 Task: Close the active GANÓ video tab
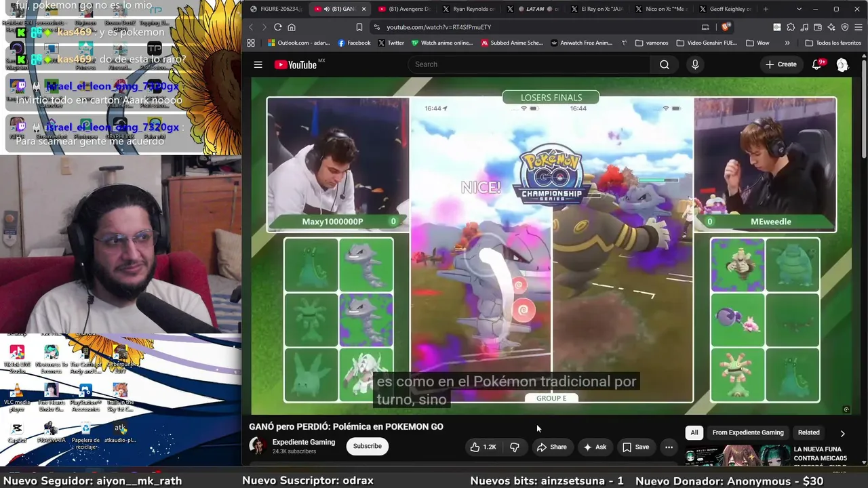[x=363, y=9]
